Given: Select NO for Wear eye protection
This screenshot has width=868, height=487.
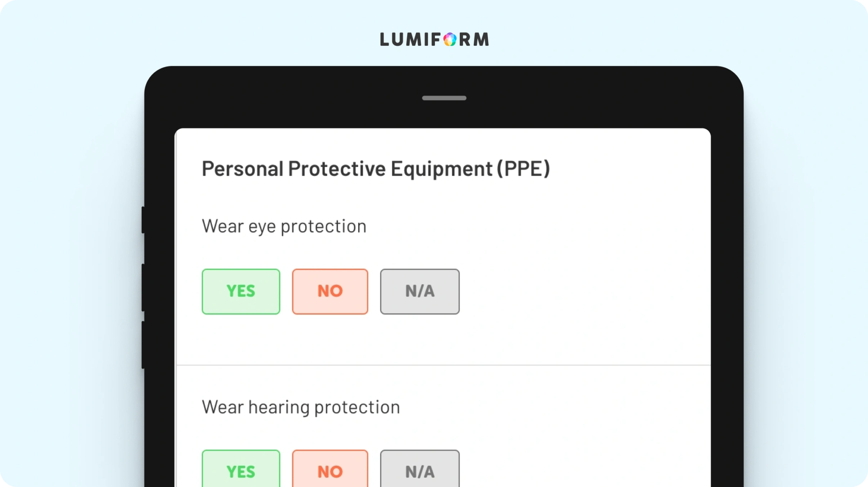Looking at the screenshot, I should [330, 291].
